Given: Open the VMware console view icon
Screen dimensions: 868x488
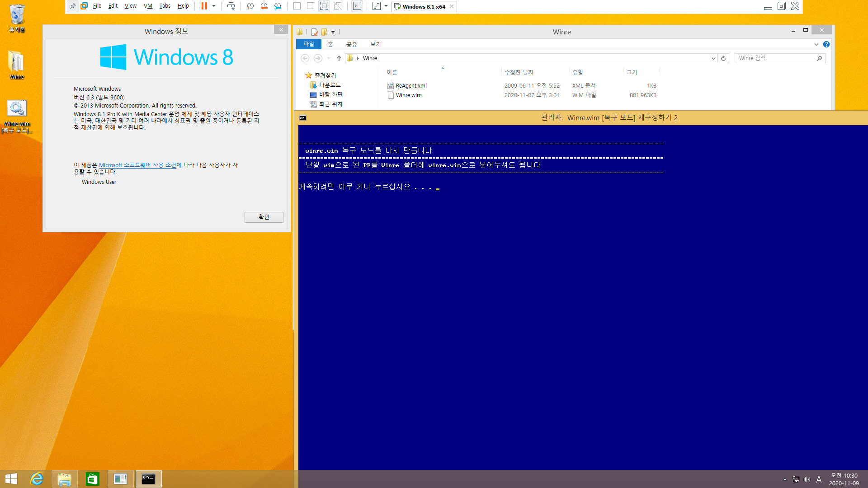Looking at the screenshot, I should click(x=357, y=6).
